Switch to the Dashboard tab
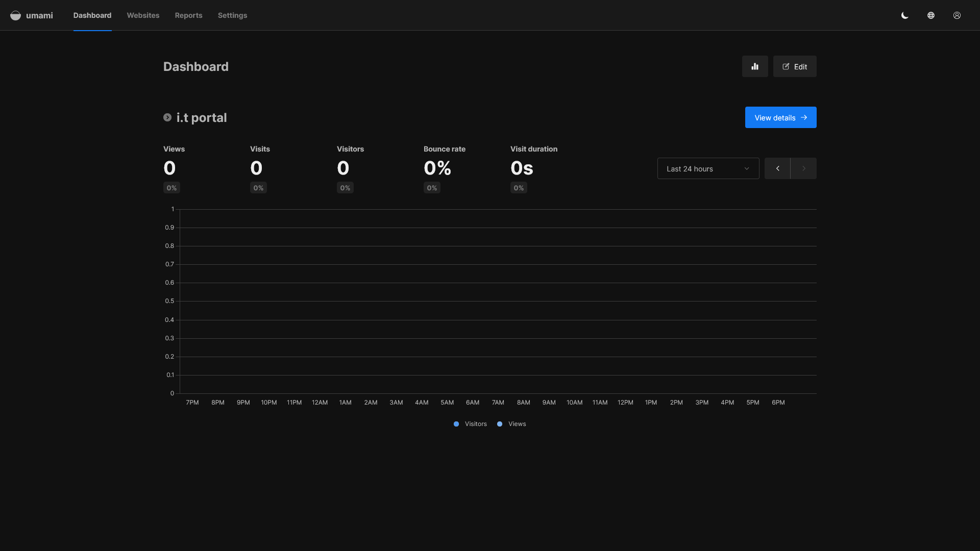 coord(92,15)
